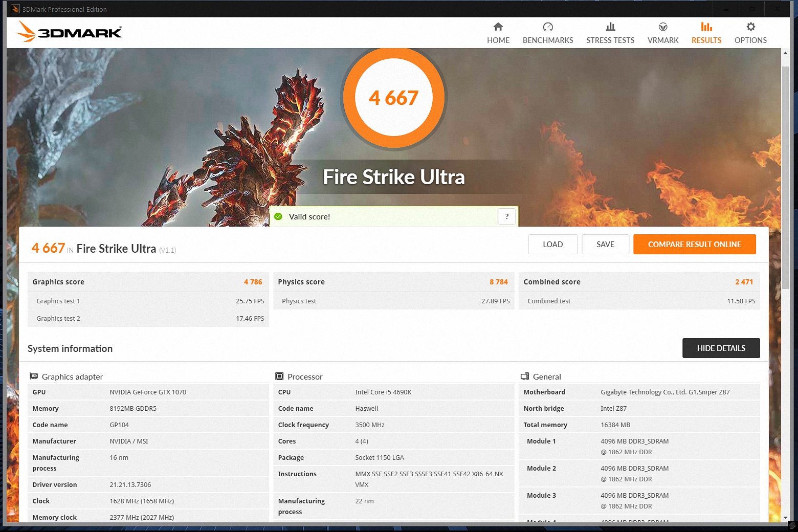Click the NVIDIA / MSI manufacturer value
The width and height of the screenshot is (798, 532).
[129, 441]
